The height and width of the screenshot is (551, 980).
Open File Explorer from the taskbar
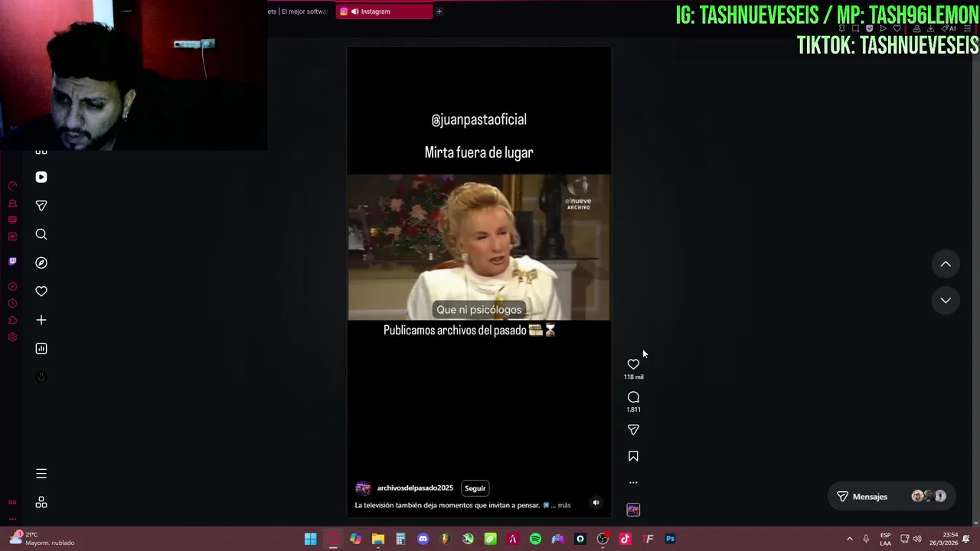(x=378, y=539)
